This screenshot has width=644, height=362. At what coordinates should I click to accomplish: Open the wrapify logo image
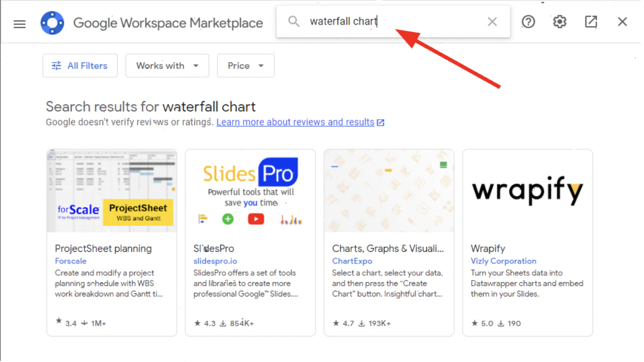(527, 191)
